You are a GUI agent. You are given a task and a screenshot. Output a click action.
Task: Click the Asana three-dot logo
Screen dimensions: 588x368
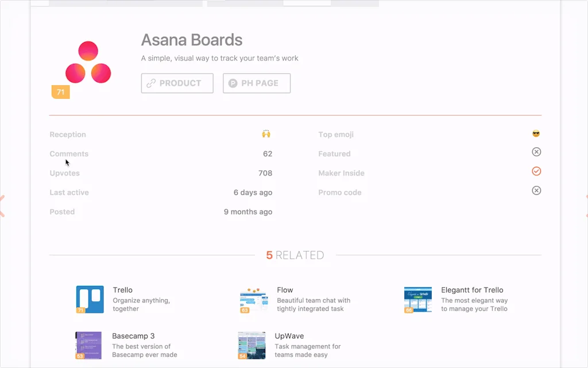pyautogui.click(x=88, y=63)
